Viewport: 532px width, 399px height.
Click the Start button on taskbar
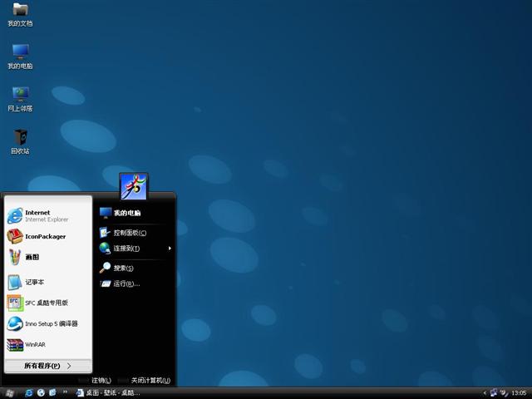pyautogui.click(x=9, y=393)
